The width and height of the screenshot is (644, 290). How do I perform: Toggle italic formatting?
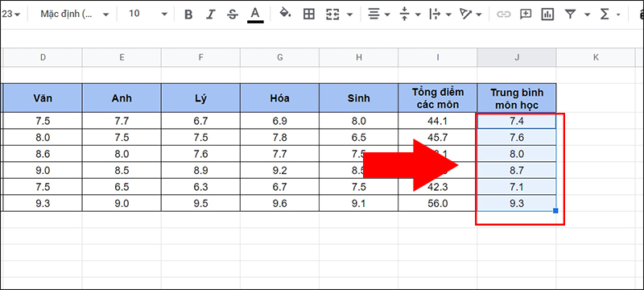tap(211, 14)
